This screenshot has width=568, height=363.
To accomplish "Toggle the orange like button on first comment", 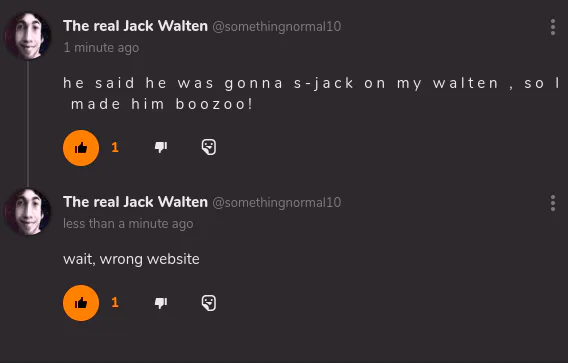I will click(x=81, y=148).
